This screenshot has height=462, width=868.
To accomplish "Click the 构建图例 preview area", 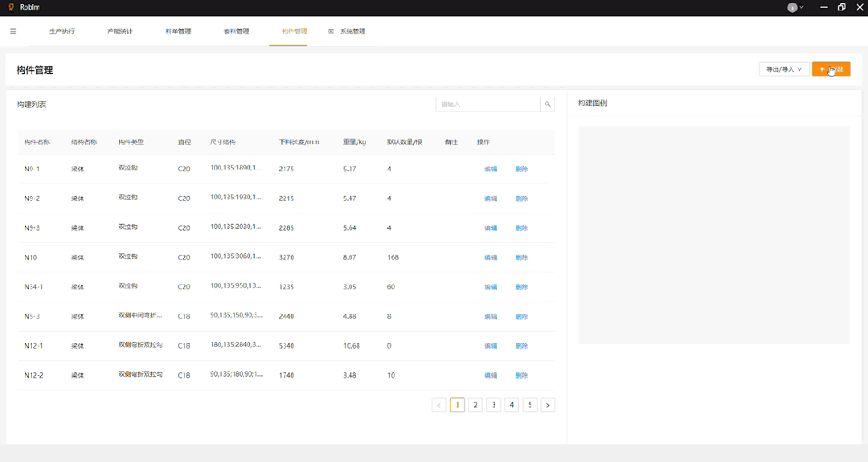I will point(714,235).
